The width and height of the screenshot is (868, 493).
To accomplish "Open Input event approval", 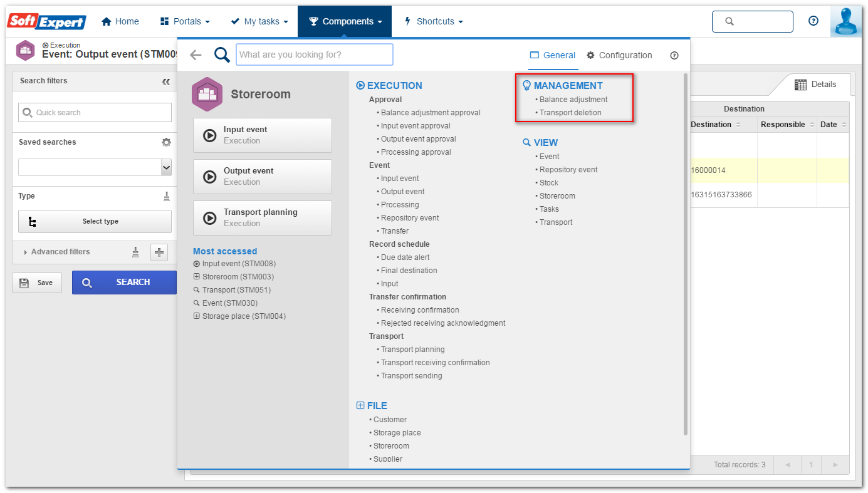I will [x=416, y=126].
